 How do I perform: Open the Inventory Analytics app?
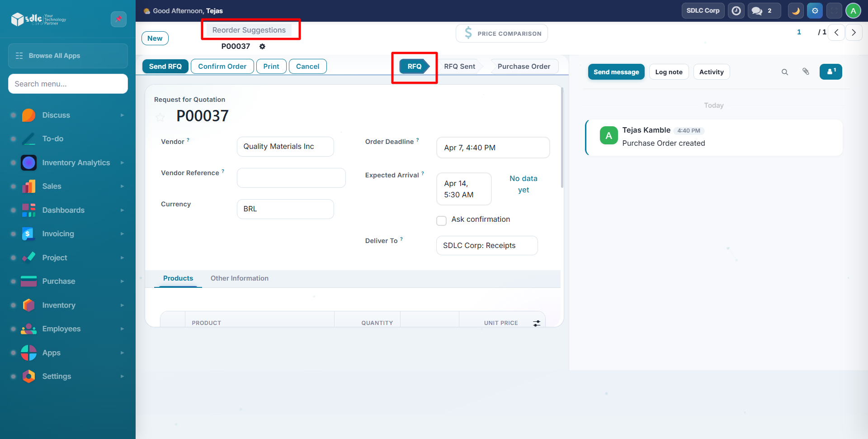(28, 162)
